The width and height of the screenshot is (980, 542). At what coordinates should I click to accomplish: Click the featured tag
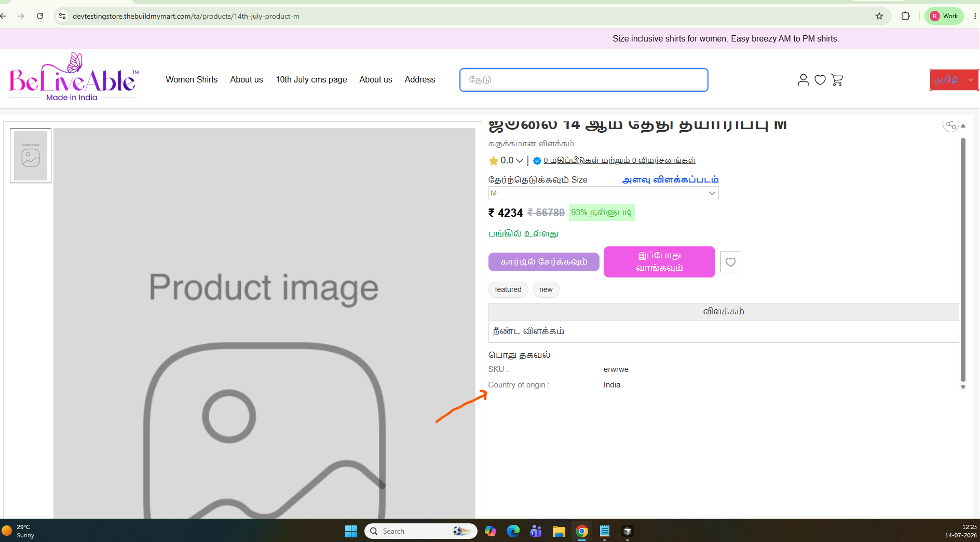pyautogui.click(x=508, y=289)
